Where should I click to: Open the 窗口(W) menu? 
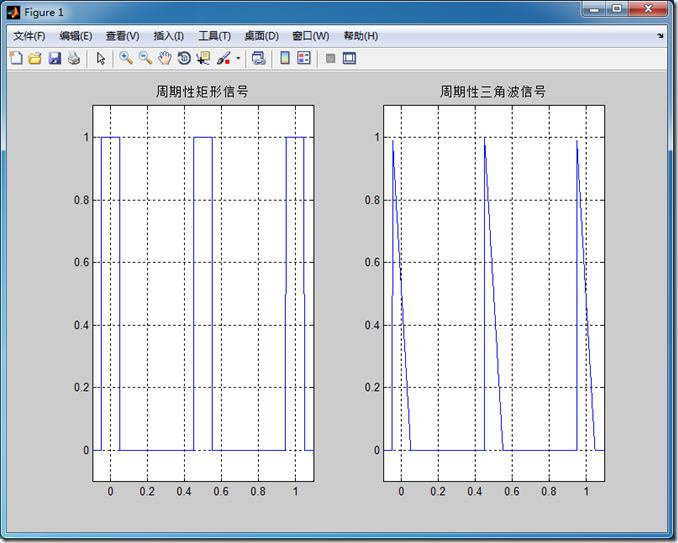click(x=310, y=36)
